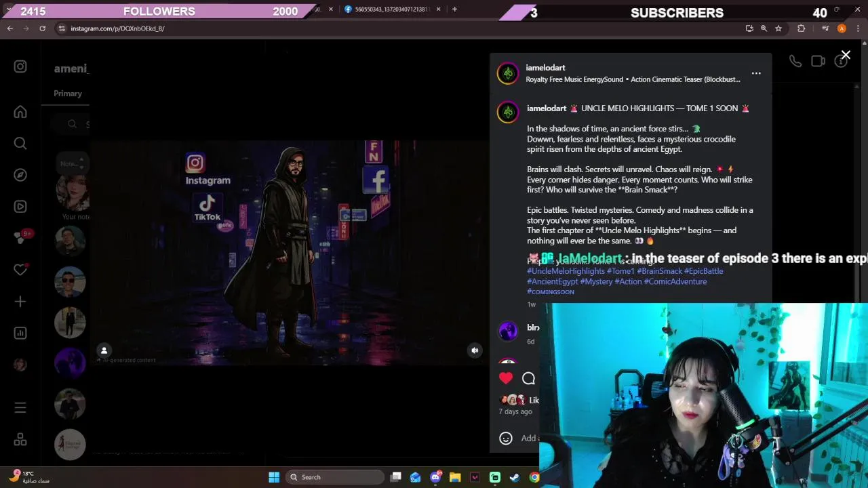Screen dimensions: 868x488
Task: Click the address bar with instagram.com URL
Action: pos(400,28)
